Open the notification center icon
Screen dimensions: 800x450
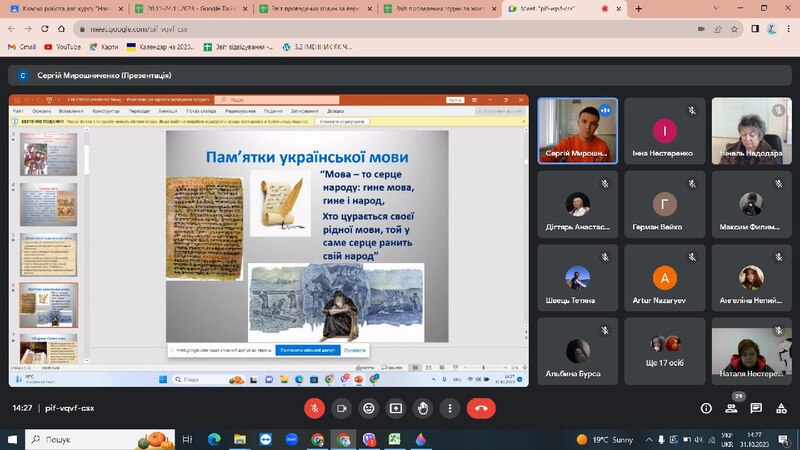(784, 439)
